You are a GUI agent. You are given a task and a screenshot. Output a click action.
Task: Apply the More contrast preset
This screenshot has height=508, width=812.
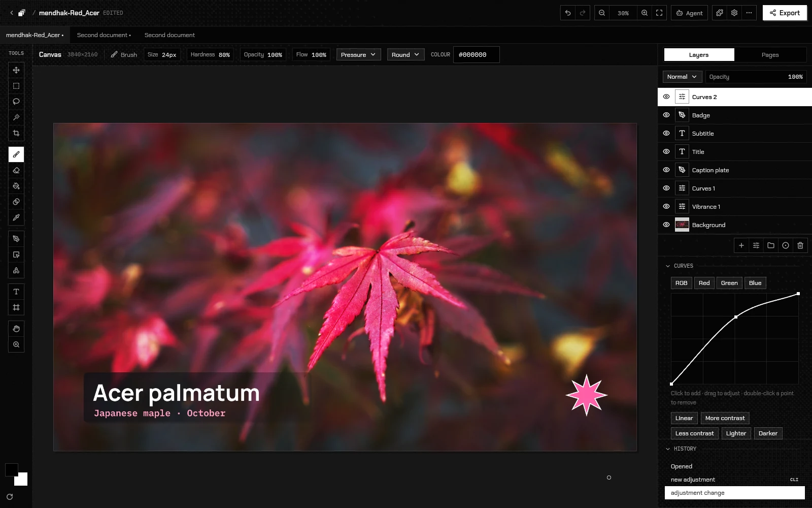pyautogui.click(x=725, y=418)
